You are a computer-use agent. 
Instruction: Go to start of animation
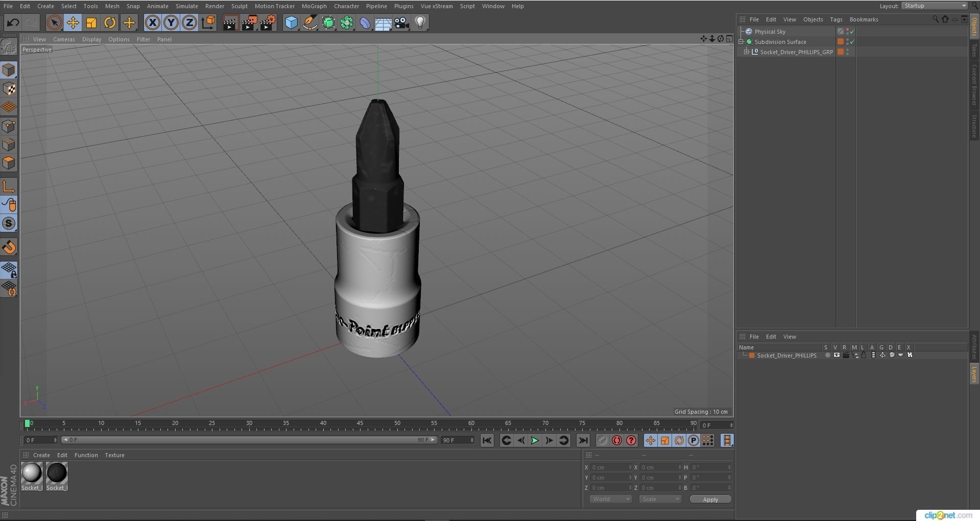(487, 440)
